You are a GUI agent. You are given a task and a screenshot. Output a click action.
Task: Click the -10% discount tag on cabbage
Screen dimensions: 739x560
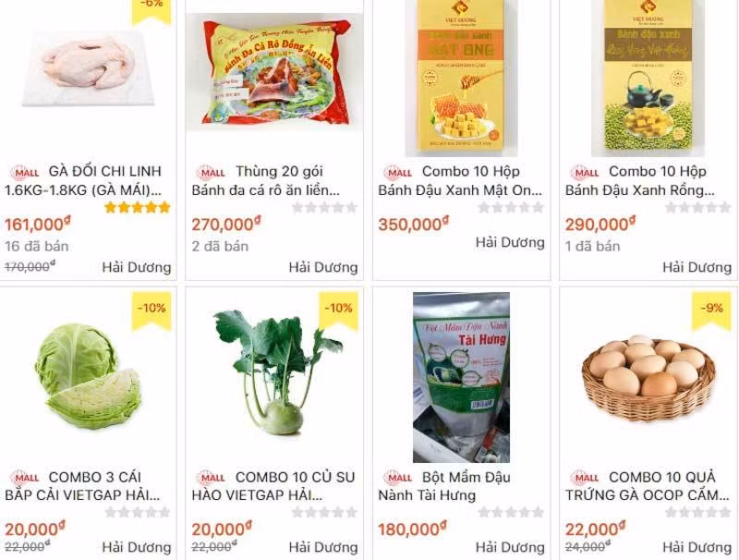coord(151,310)
